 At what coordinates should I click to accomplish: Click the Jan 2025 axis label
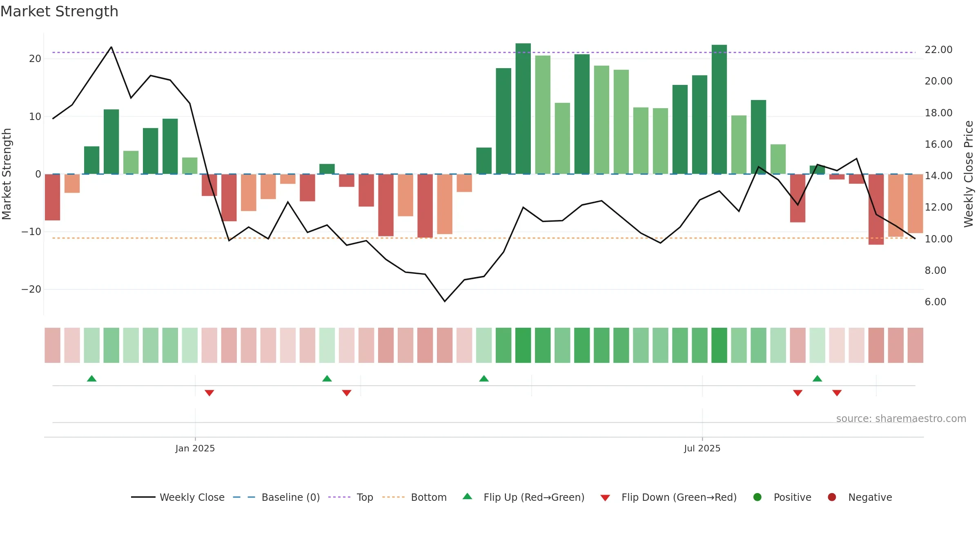click(195, 448)
